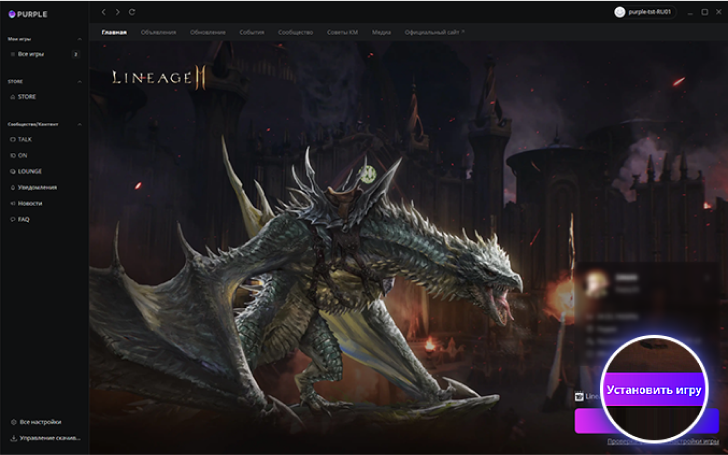Open the purple-tst-RU01 account menu
728x455 pixels.
click(x=644, y=12)
